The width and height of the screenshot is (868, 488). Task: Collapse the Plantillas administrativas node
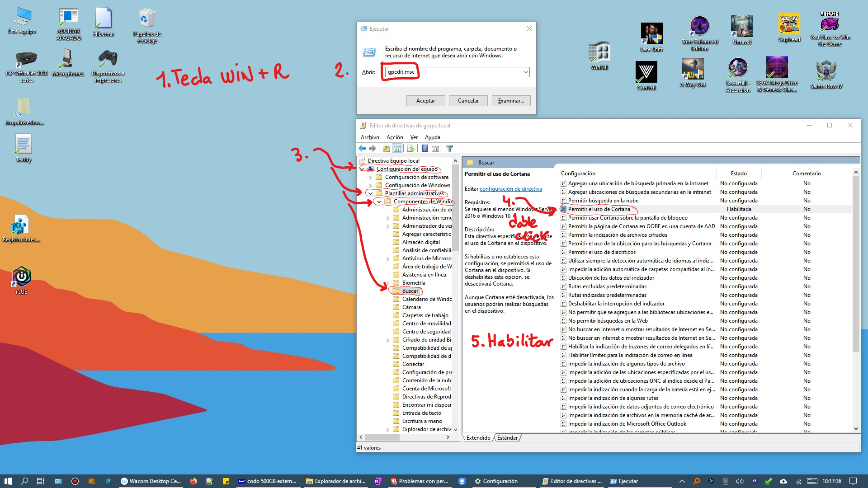[x=371, y=193]
